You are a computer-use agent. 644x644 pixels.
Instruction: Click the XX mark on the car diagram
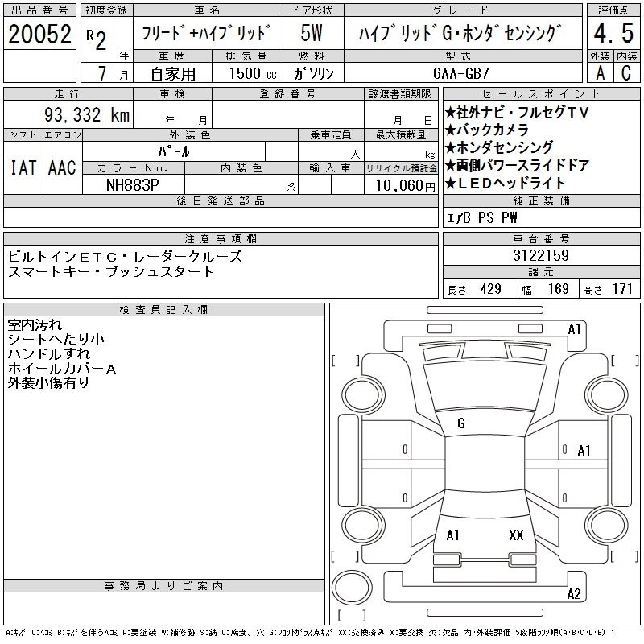[x=517, y=535]
